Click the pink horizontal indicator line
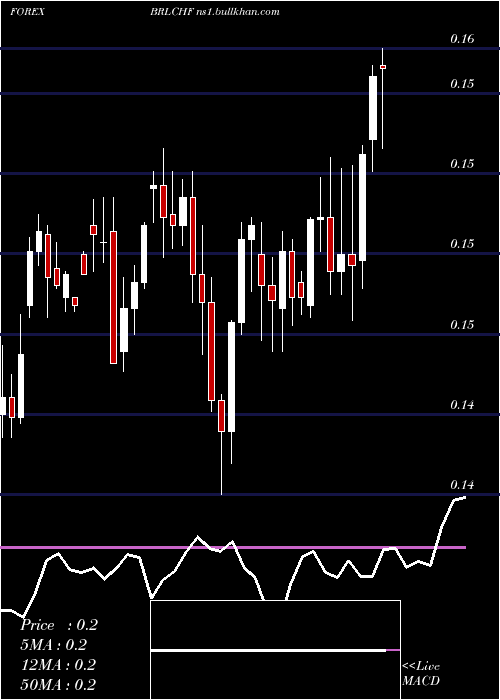Screen dimensions: 500x700 pyautogui.click(x=233, y=547)
